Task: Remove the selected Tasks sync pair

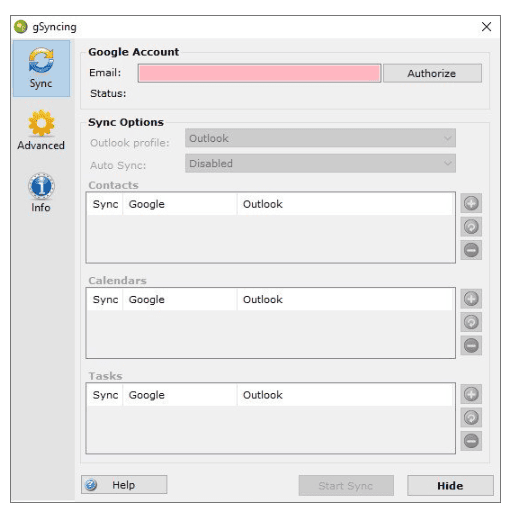Action: tap(471, 441)
